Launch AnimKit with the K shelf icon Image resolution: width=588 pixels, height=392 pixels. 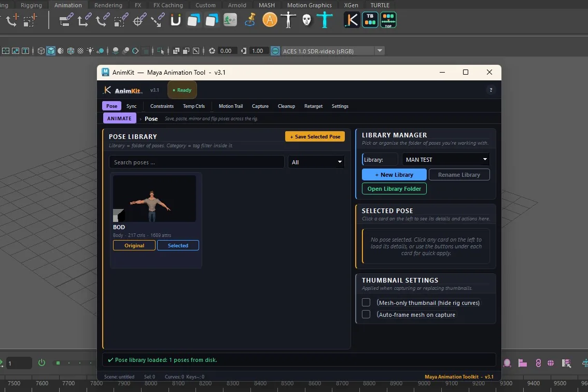(x=352, y=20)
